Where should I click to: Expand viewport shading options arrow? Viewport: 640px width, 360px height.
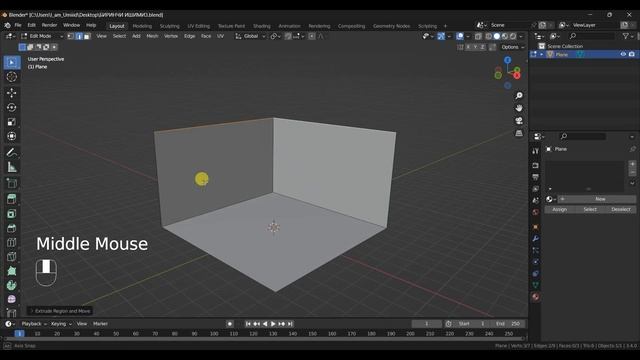521,36
